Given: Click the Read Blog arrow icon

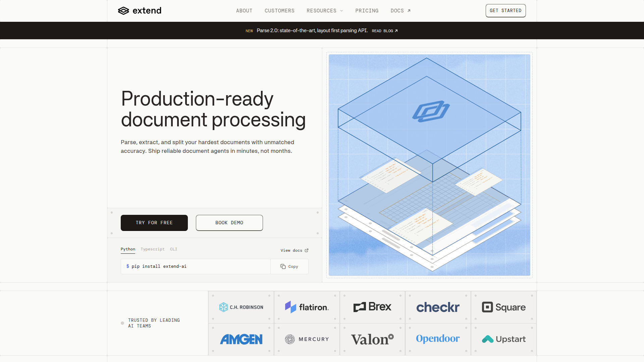Looking at the screenshot, I should tap(396, 31).
